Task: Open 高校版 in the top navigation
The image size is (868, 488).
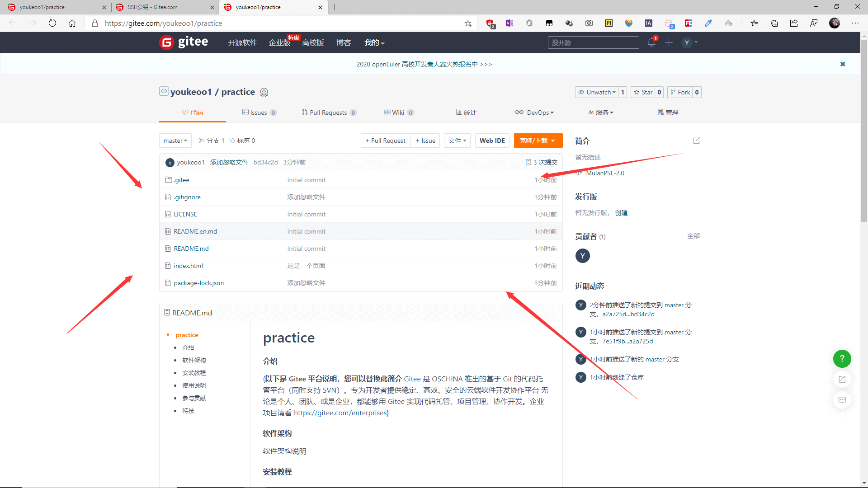Action: (x=313, y=42)
